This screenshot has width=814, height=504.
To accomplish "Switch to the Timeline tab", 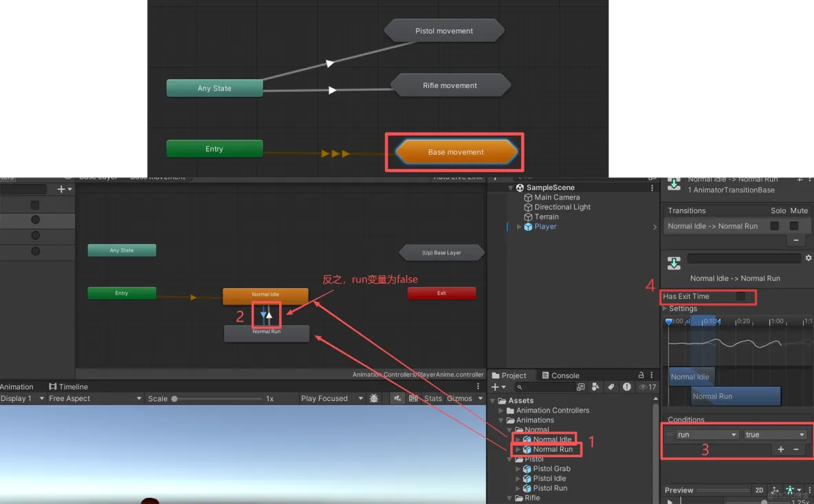I will [69, 386].
